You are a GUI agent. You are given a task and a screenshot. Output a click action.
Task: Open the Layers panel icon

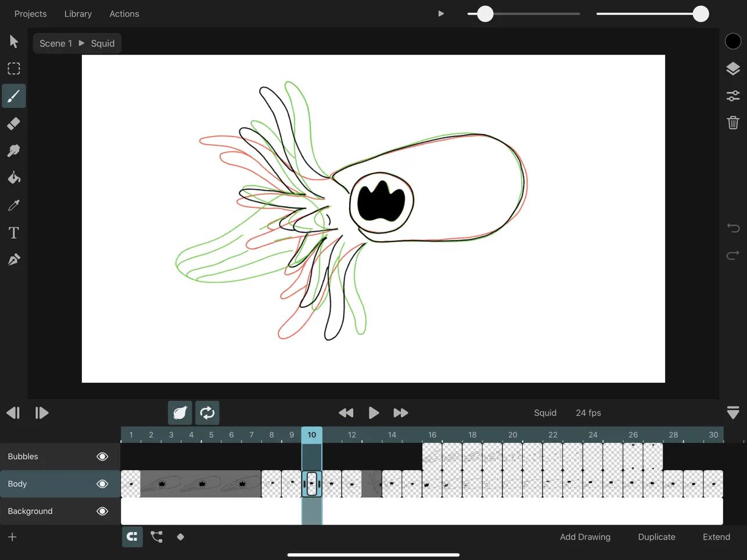tap(732, 68)
